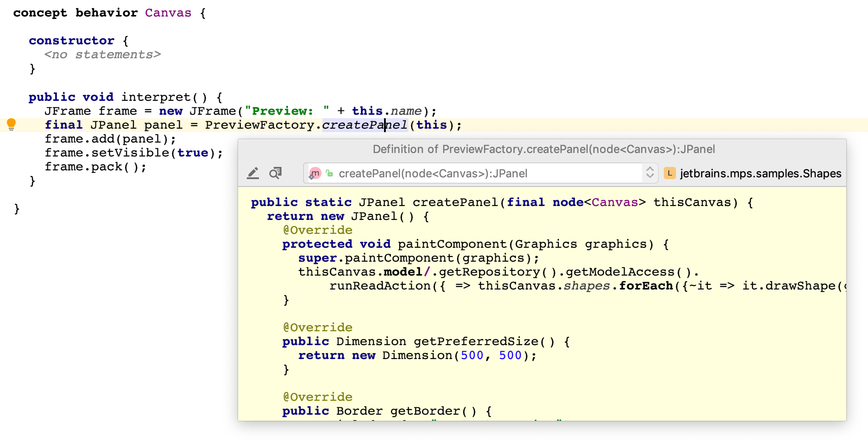The width and height of the screenshot is (868, 446).
Task: Click the paintComponent method in popup
Action: [452, 244]
